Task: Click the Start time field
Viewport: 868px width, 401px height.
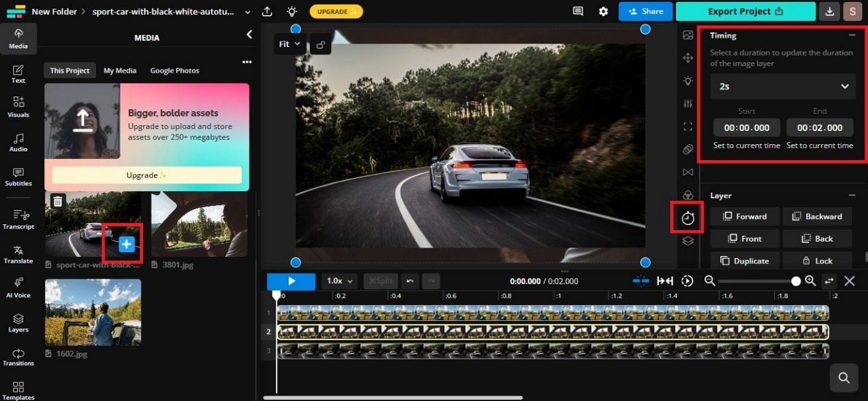Action: [747, 128]
